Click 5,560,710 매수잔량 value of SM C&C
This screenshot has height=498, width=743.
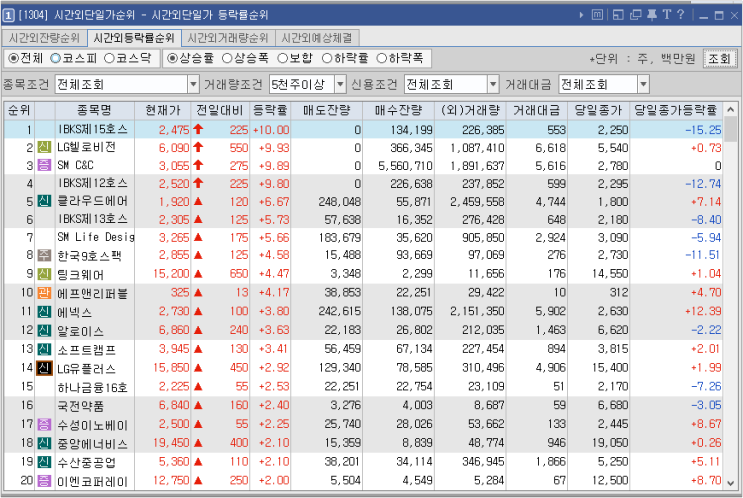tap(405, 165)
